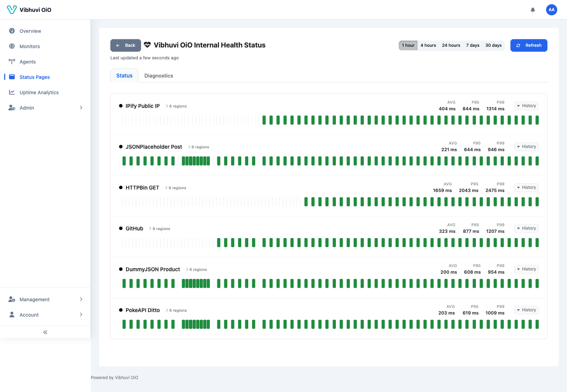Go back with the Back button
The width and height of the screenshot is (567, 392).
[x=126, y=45]
